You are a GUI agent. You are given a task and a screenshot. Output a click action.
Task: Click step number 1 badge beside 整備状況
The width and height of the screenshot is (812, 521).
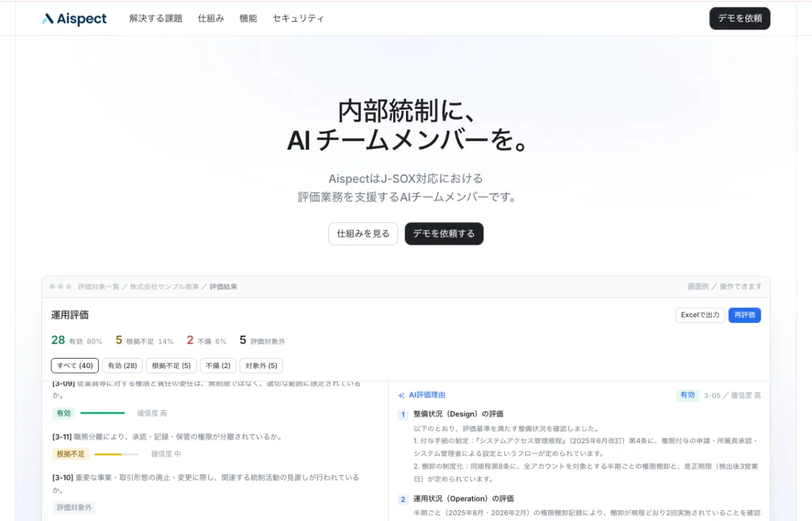[403, 414]
